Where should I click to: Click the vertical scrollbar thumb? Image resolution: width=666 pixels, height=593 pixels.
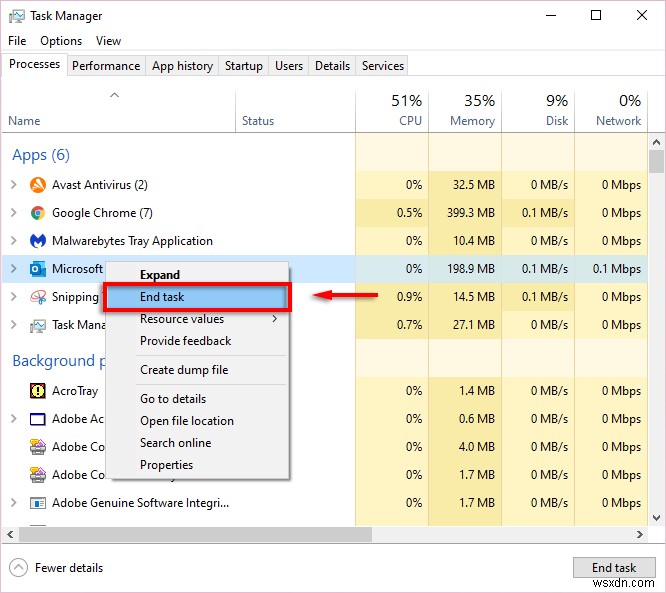click(x=656, y=161)
